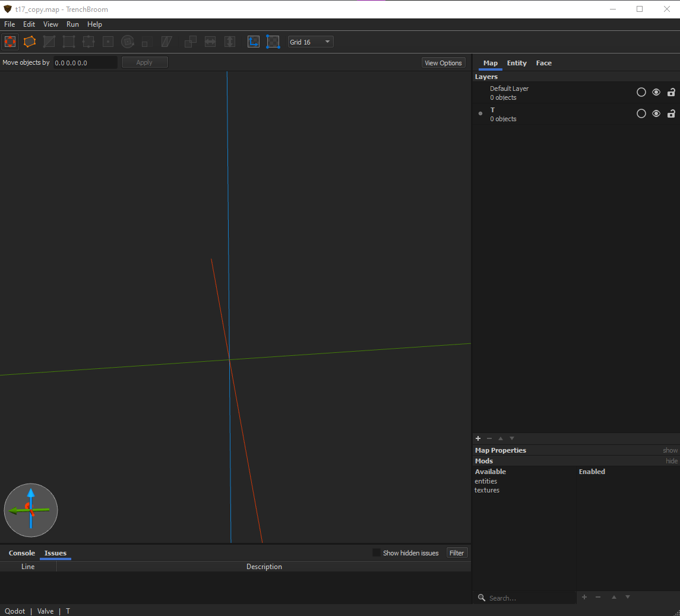Open the Edit menu
Image resolution: width=680 pixels, height=616 pixels.
point(29,24)
